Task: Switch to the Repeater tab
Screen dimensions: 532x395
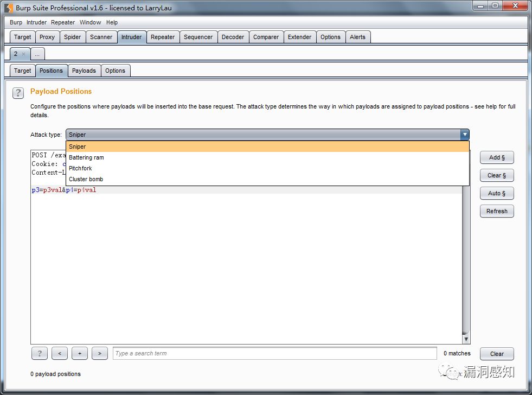Action: 163,37
